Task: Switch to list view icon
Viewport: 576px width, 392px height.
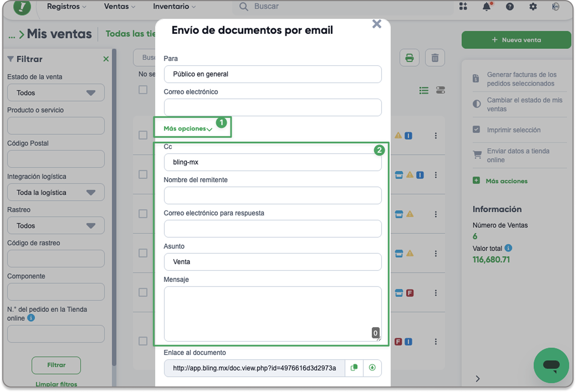Action: click(424, 90)
